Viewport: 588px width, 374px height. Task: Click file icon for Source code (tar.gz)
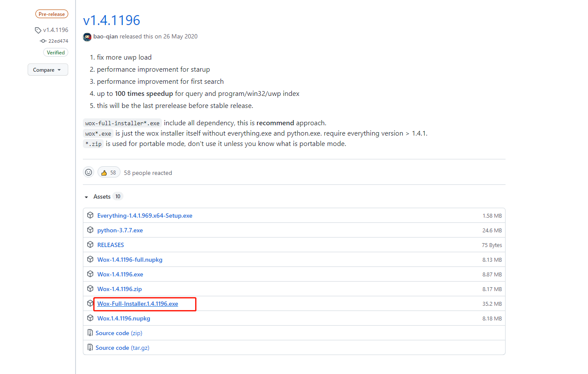click(x=90, y=348)
